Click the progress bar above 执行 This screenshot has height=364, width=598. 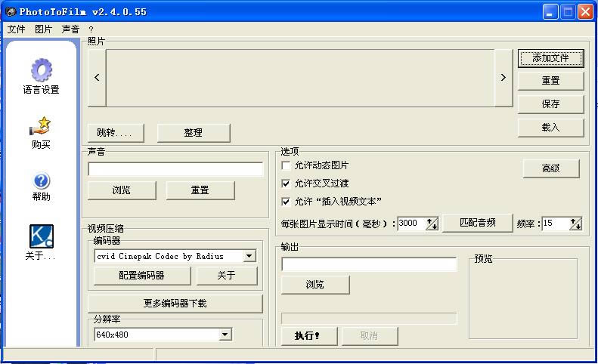[x=369, y=319]
